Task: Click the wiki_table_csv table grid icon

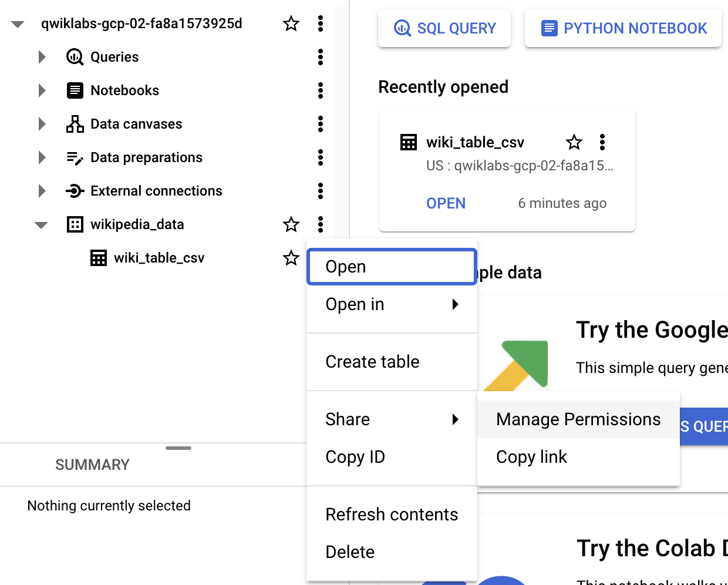Action: 99,258
